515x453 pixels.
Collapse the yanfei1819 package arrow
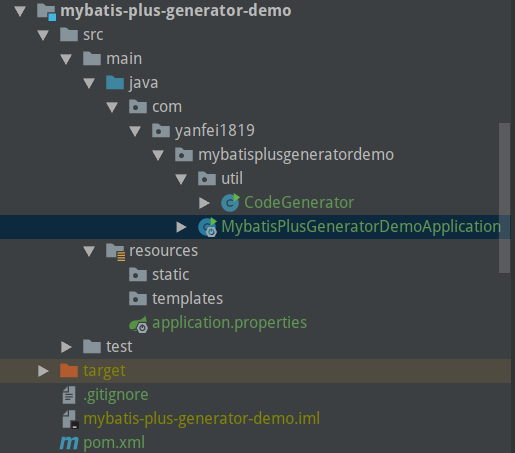(135, 131)
